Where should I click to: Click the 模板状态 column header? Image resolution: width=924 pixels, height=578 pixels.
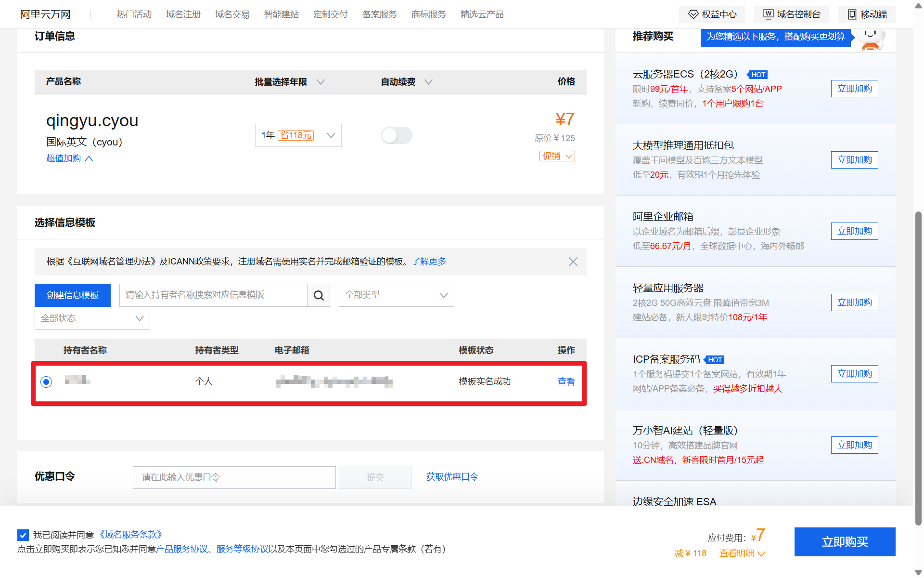click(x=476, y=350)
